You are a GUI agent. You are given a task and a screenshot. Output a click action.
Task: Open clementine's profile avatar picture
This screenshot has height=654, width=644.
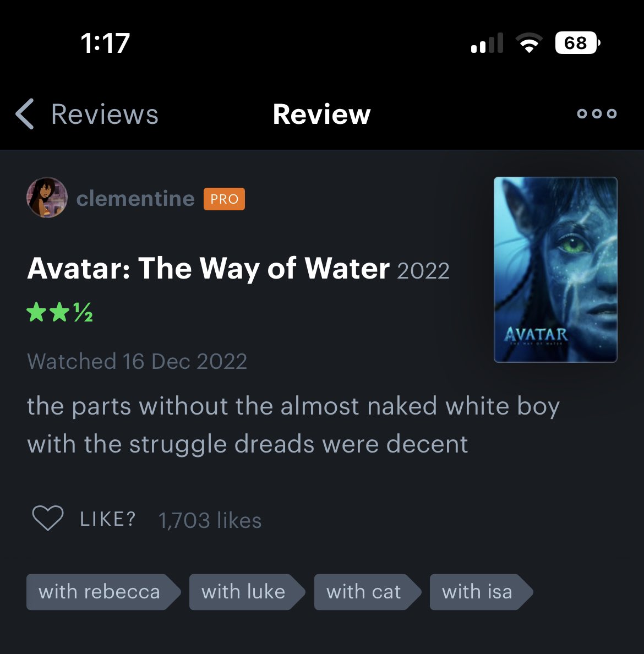click(x=47, y=198)
